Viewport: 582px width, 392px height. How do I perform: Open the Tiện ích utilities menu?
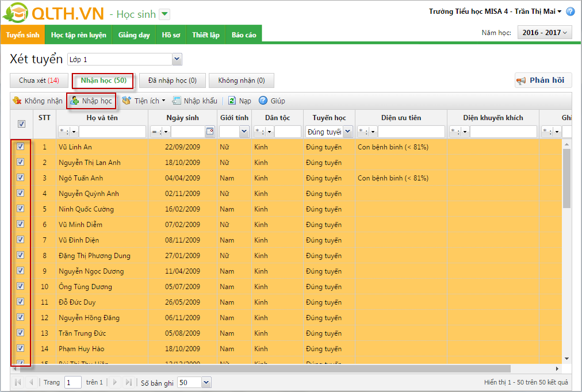point(143,101)
